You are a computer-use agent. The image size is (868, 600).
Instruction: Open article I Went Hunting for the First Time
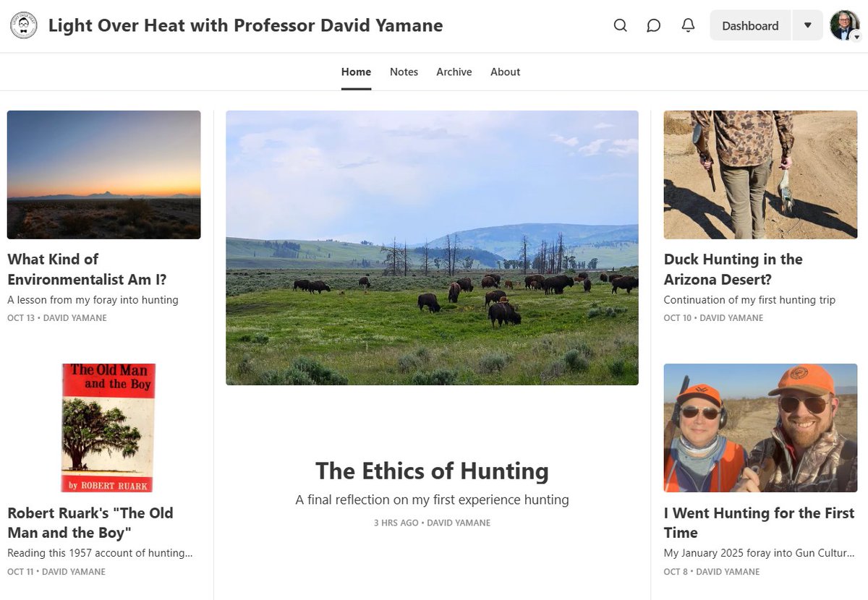pos(759,523)
